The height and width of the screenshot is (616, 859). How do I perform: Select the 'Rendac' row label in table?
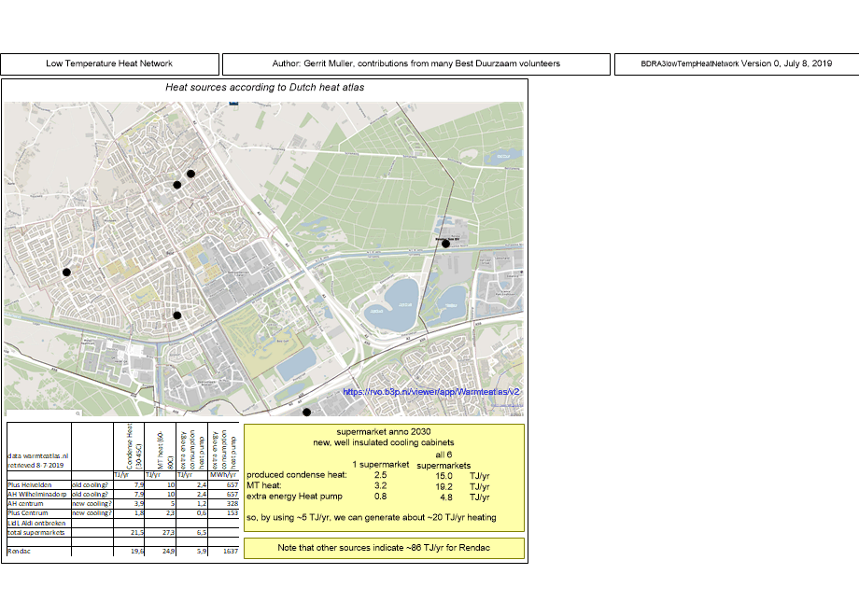tap(20, 552)
